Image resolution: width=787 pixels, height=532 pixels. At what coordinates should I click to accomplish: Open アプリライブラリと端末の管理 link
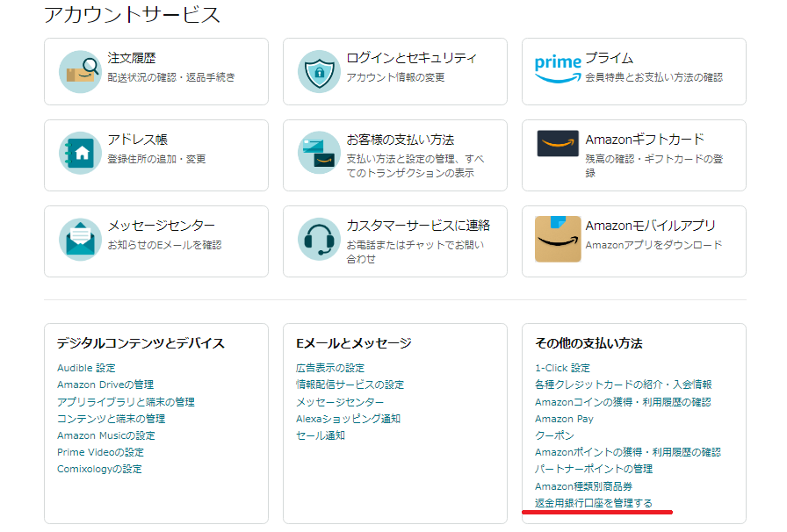coord(126,401)
